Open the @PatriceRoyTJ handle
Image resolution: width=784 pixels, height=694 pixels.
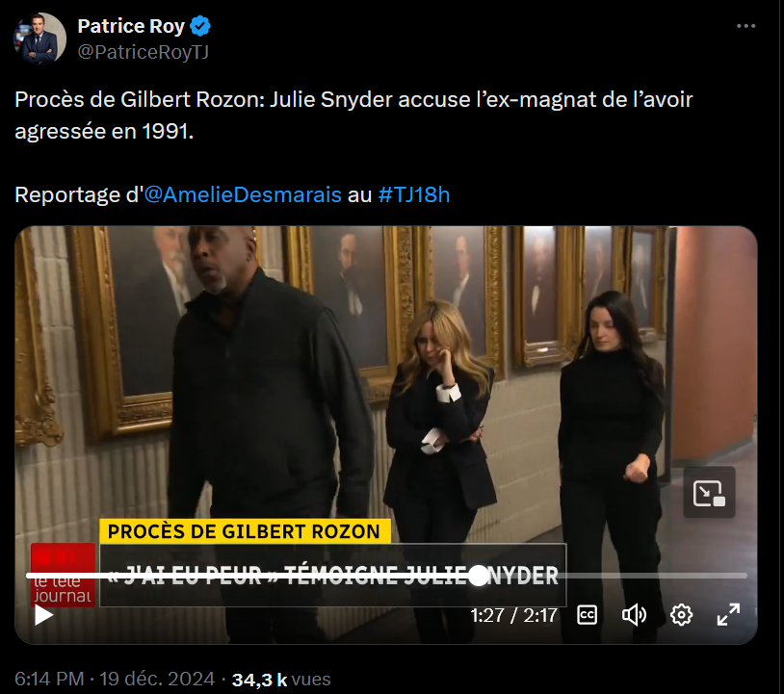pos(143,52)
